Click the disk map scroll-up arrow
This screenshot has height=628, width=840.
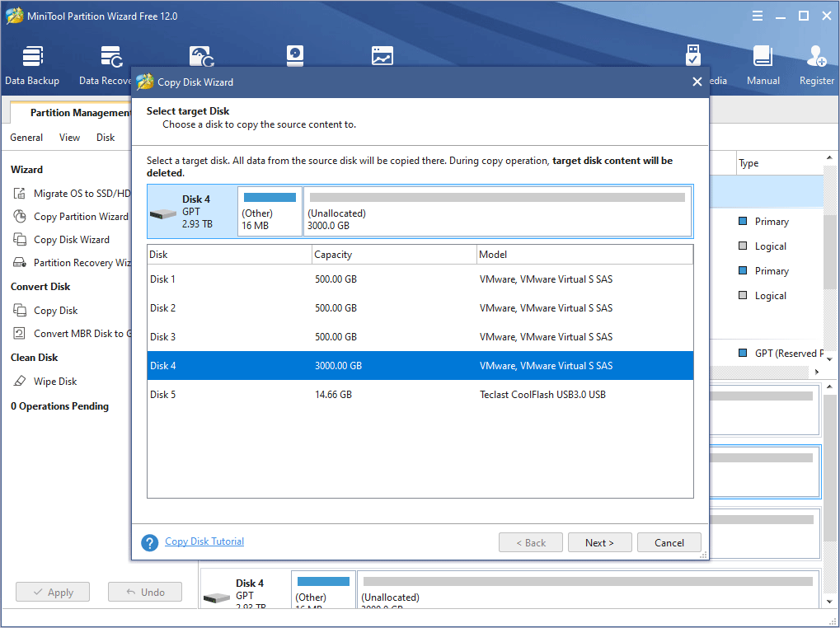(x=829, y=387)
